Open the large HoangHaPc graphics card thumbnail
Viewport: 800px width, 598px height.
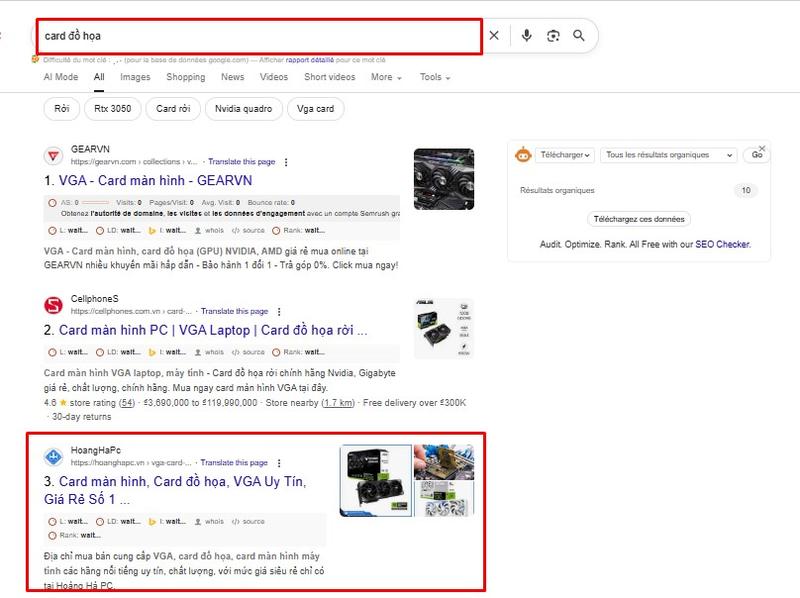pyautogui.click(x=376, y=480)
